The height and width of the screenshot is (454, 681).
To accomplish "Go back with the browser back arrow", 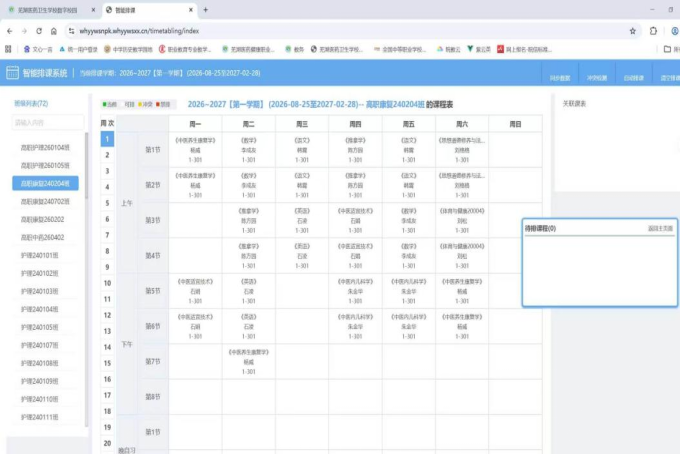I will click(x=10, y=31).
